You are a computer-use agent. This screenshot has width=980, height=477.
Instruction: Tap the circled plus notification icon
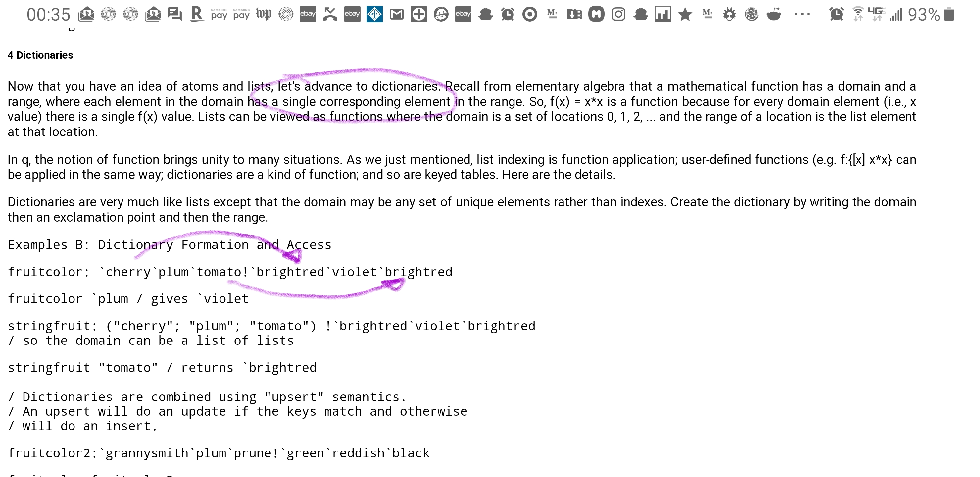click(418, 15)
